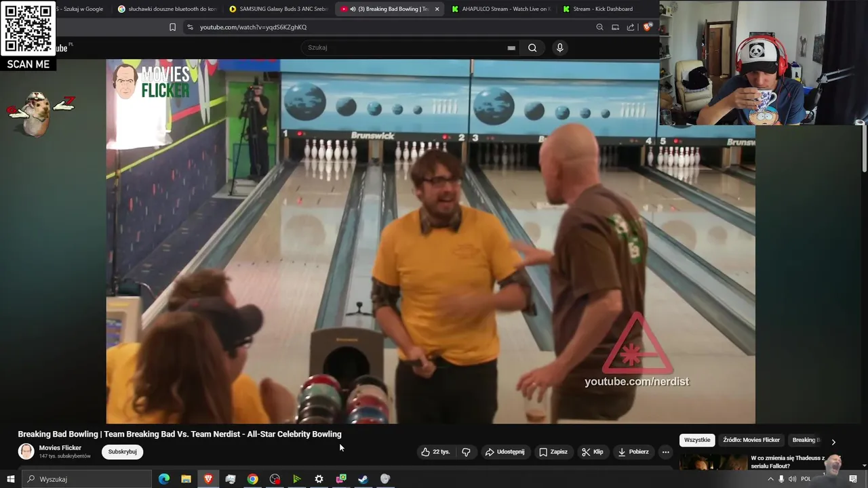
Task: Open Brave browser taskbar icon
Action: [x=208, y=479]
